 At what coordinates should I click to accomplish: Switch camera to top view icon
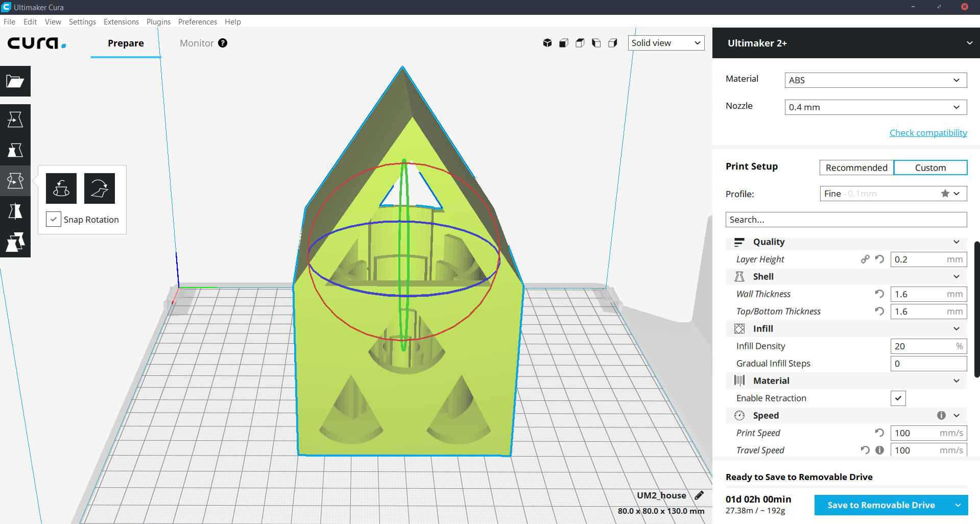[x=580, y=43]
